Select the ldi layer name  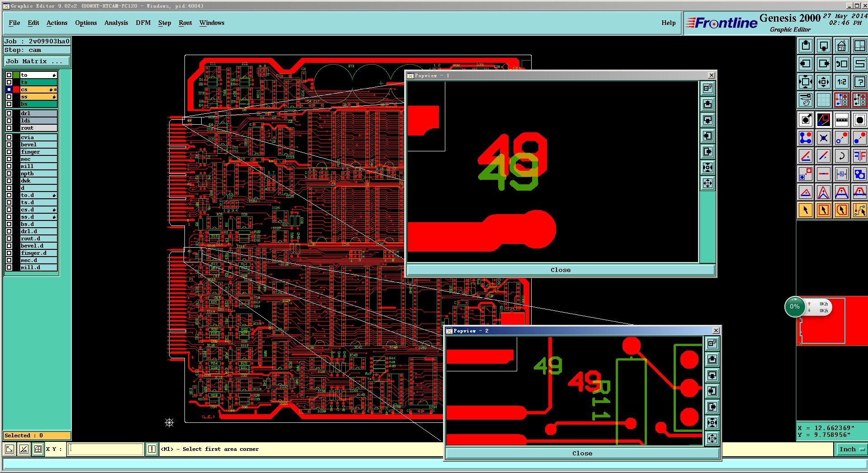point(39,121)
